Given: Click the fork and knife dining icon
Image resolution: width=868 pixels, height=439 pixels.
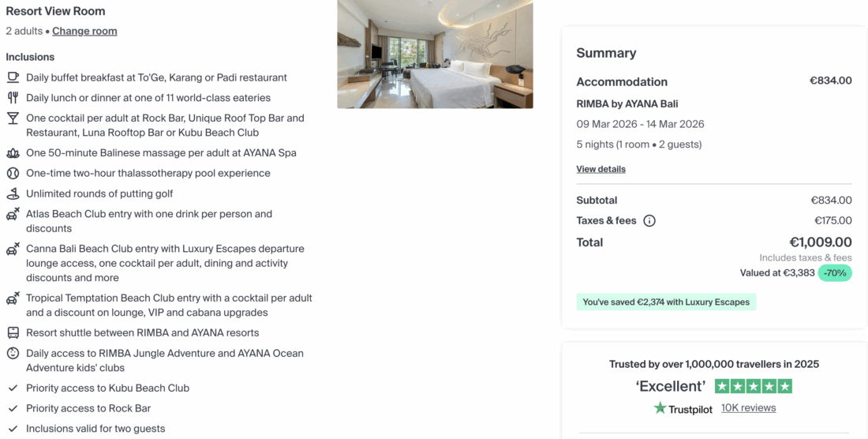Looking at the screenshot, I should pos(13,98).
